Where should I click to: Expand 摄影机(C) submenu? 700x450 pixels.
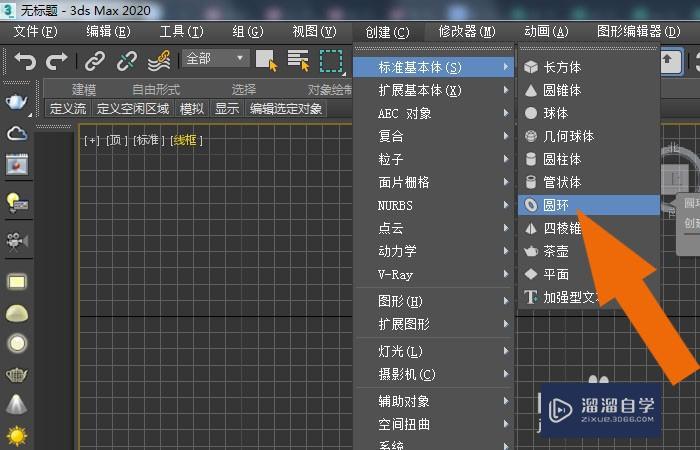point(433,375)
